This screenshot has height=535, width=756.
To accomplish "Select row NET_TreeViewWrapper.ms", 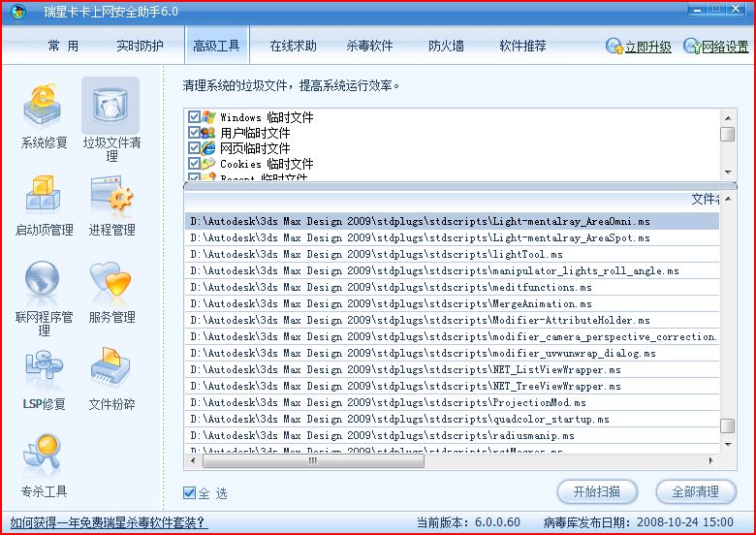I will pyautogui.click(x=453, y=386).
